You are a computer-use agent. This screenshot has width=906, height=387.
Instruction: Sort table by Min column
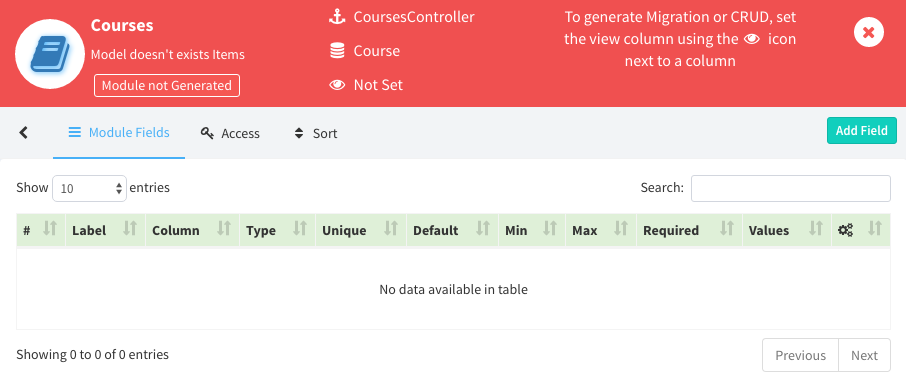click(x=532, y=230)
